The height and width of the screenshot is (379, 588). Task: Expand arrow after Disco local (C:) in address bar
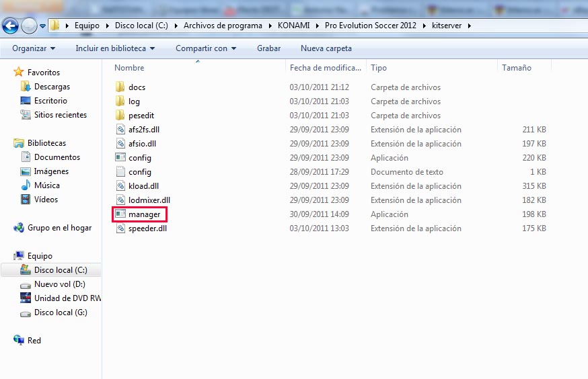pos(176,26)
